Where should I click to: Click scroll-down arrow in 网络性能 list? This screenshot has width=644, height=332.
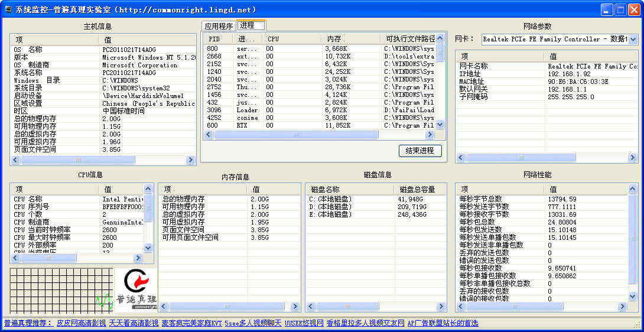pos(633,296)
